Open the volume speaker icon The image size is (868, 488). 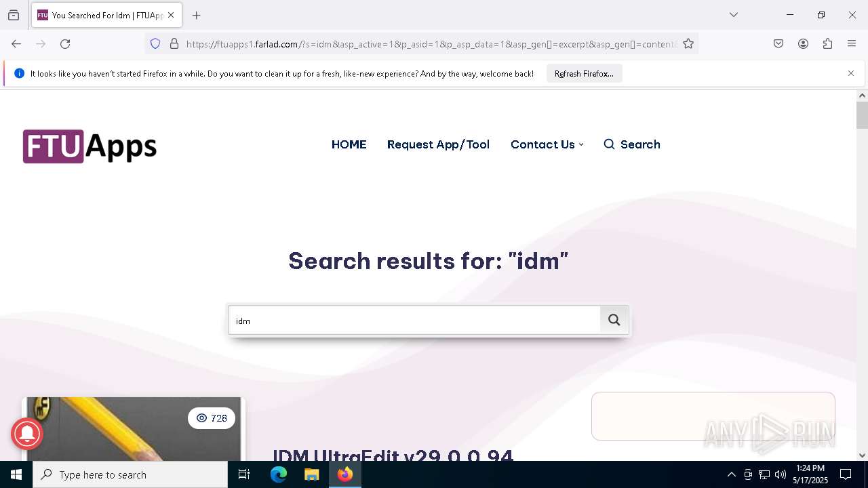(x=781, y=474)
